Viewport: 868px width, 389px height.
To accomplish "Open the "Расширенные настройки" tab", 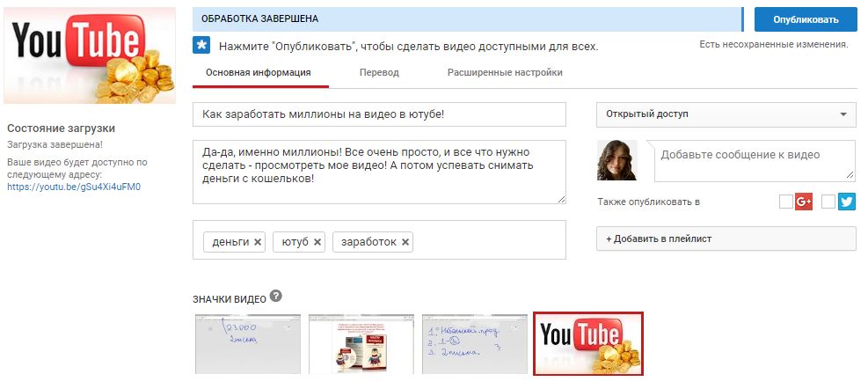I will pyautogui.click(x=505, y=72).
